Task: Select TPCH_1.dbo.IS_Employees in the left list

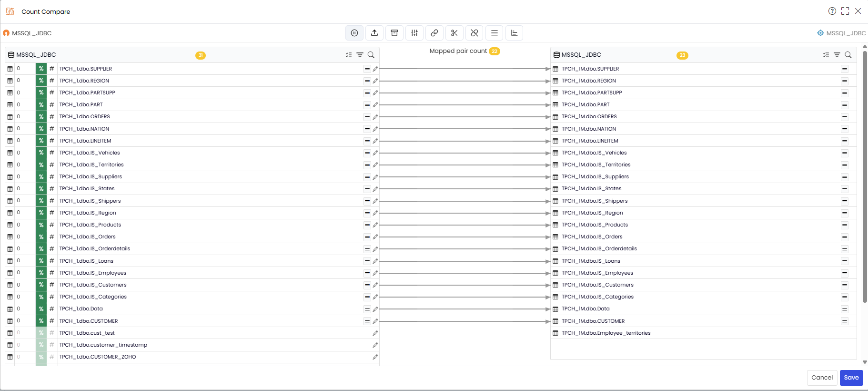Action: [x=92, y=273]
